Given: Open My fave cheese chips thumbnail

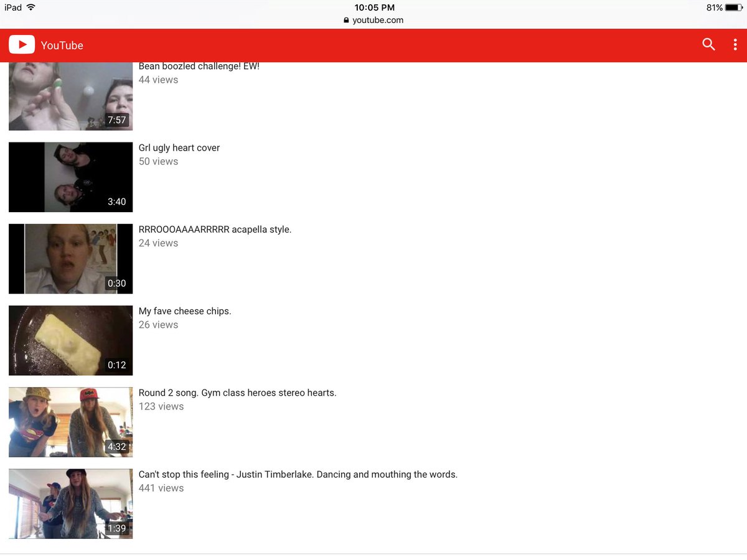Looking at the screenshot, I should point(70,340).
